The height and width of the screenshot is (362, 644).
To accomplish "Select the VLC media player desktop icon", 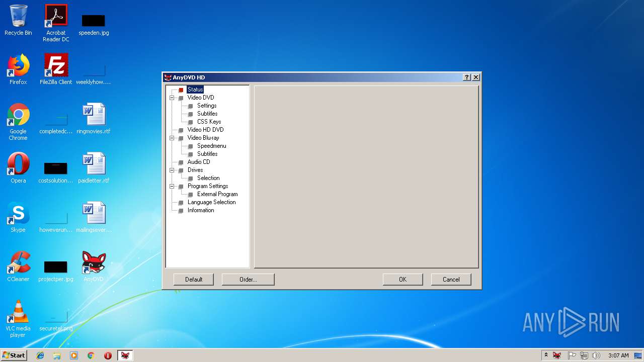I will point(18,319).
